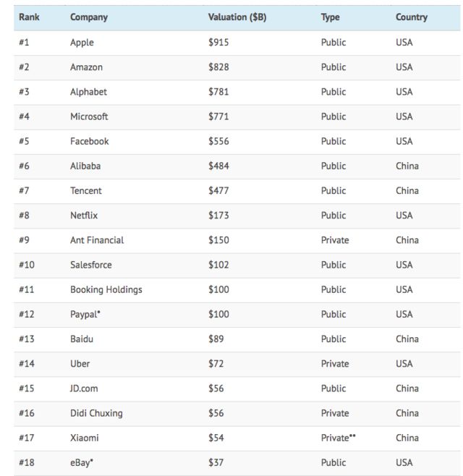Image resolution: width=463 pixels, height=476 pixels.
Task: Click the Salesforce company cell
Action: pos(91,265)
